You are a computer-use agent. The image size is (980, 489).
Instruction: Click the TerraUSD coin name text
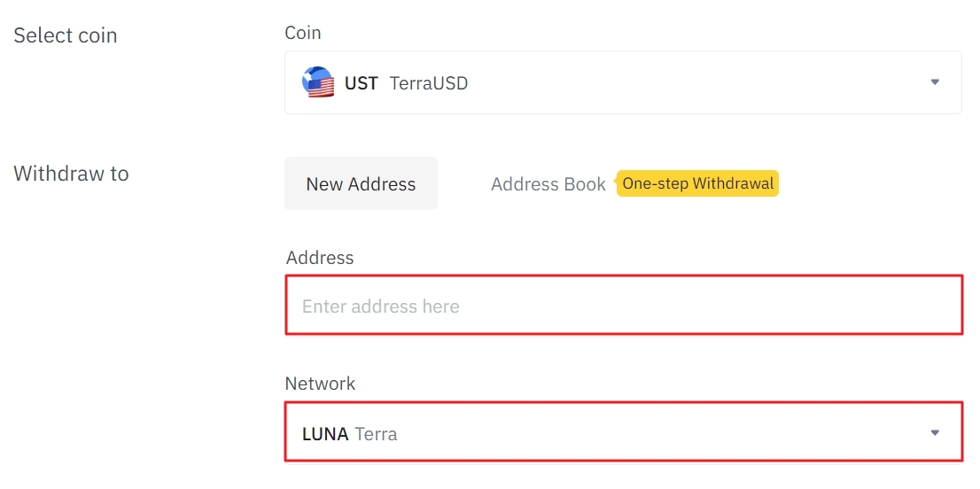429,83
